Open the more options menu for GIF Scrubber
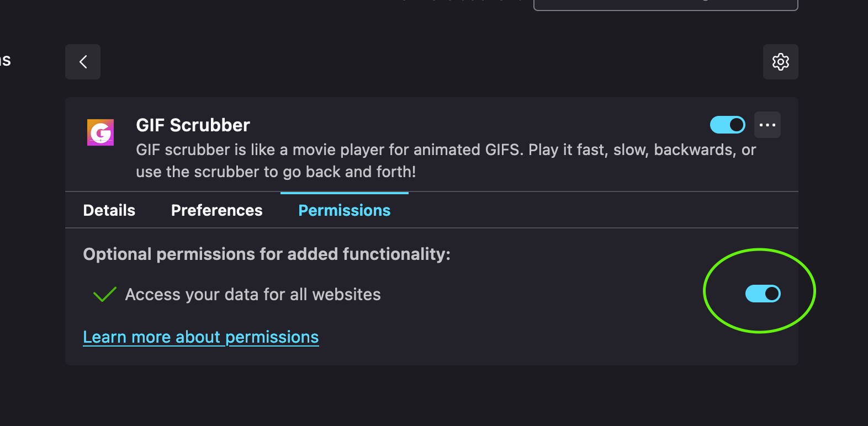The height and width of the screenshot is (426, 868). pyautogui.click(x=768, y=125)
